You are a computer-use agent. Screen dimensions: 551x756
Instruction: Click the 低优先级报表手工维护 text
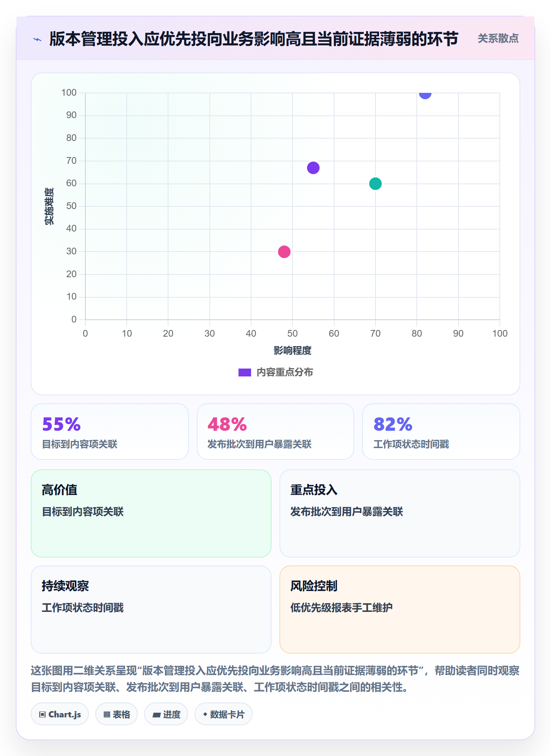click(341, 608)
